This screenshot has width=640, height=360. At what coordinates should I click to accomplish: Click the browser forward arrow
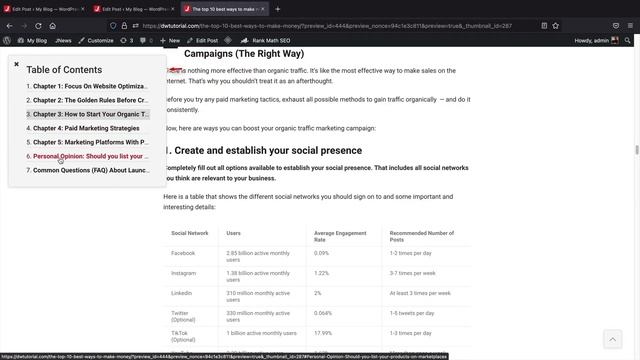(x=24, y=26)
